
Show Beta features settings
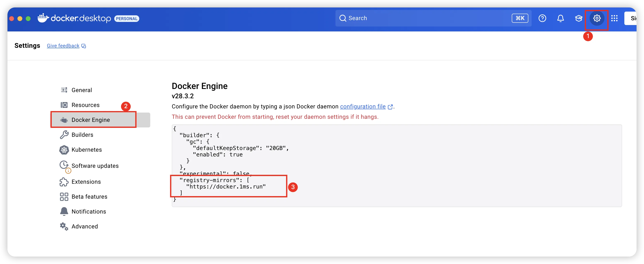(x=101, y=197)
